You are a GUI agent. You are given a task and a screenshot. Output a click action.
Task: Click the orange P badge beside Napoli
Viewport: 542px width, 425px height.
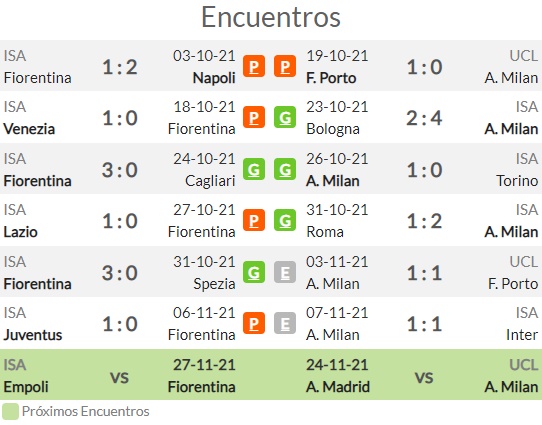pos(254,66)
